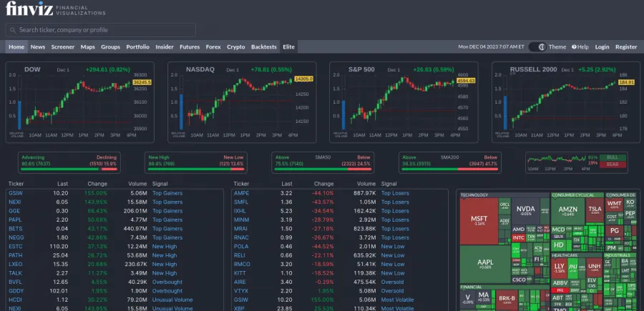Open ticker POLA
Viewport: 644px width, 311px height.
pyautogui.click(x=241, y=247)
